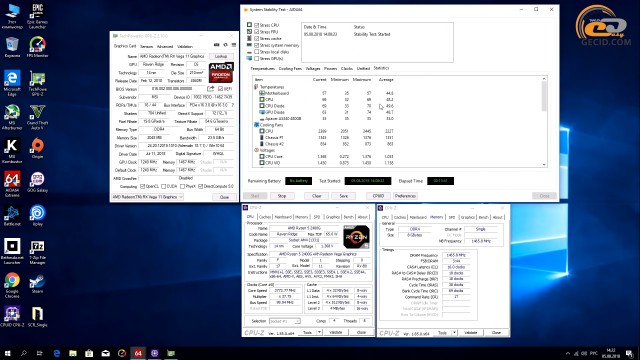Open Epic Games Launcher desktop icon
640x360 pixels.
[x=37, y=16]
